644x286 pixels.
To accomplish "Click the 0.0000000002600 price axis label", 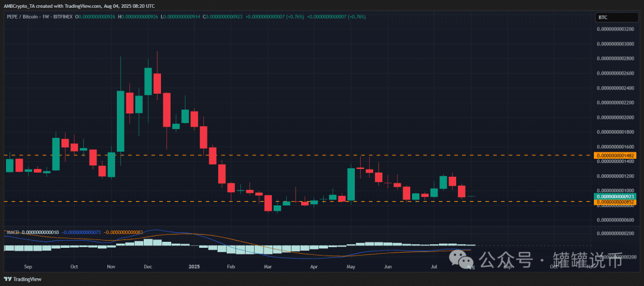I will 616,73.
